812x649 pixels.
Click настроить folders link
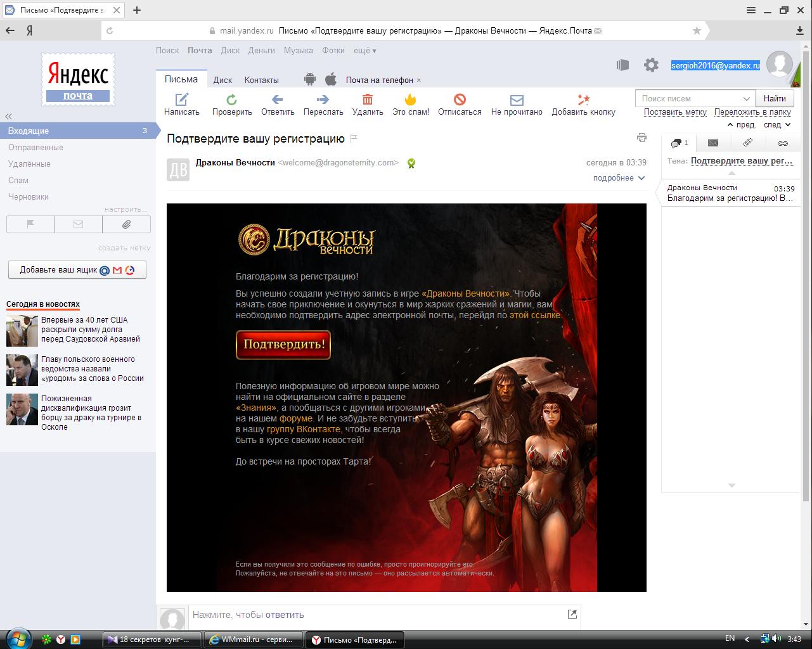coord(126,209)
